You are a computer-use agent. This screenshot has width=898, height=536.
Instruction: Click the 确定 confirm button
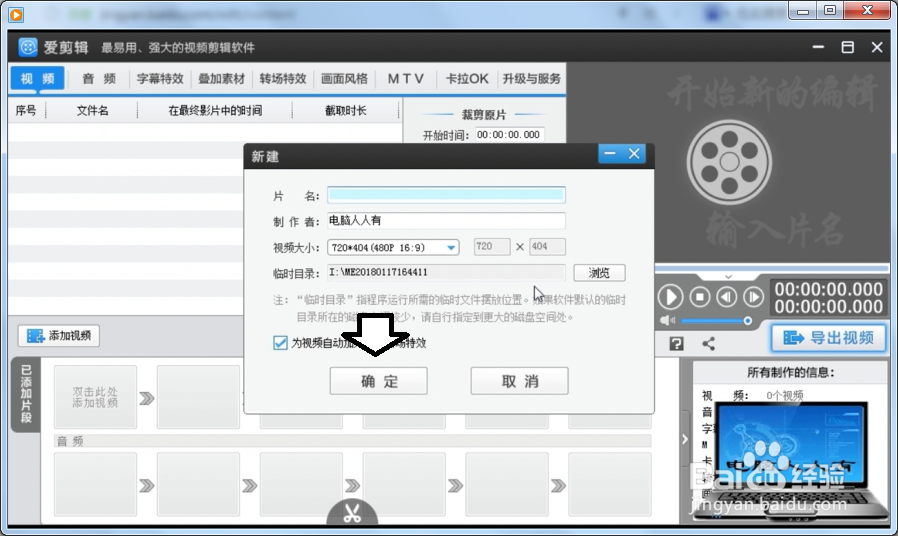click(379, 381)
